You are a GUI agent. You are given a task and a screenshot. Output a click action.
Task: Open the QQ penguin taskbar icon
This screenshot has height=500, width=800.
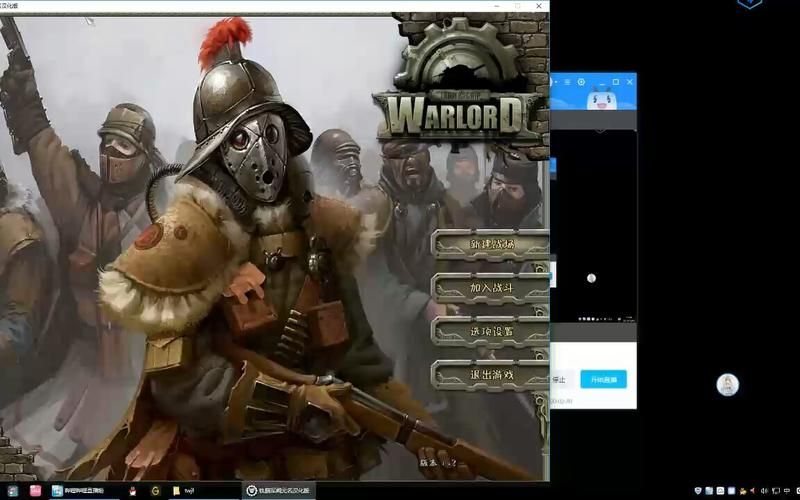(133, 491)
